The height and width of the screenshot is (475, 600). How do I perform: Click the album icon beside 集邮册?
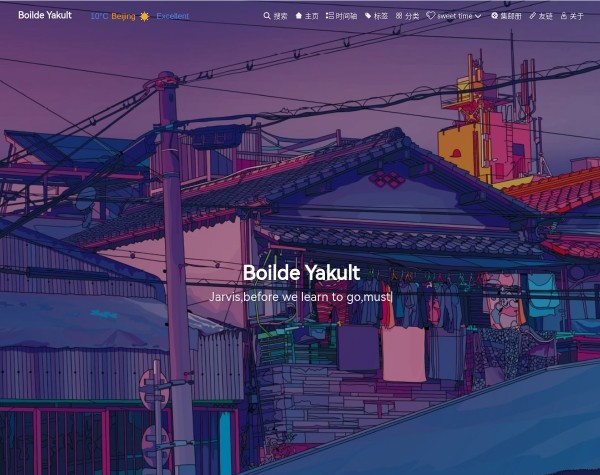pos(494,16)
